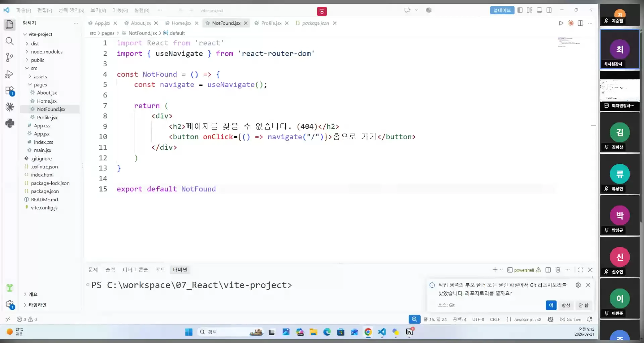644x343 pixels.
Task: Click 예 in the Git notification
Action: (x=551, y=305)
